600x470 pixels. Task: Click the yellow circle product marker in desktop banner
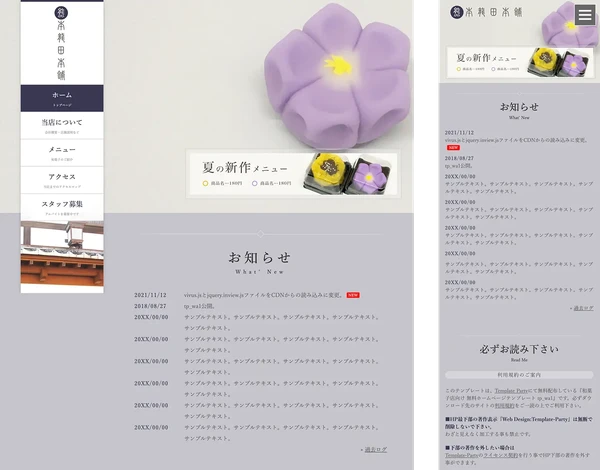[x=205, y=183]
